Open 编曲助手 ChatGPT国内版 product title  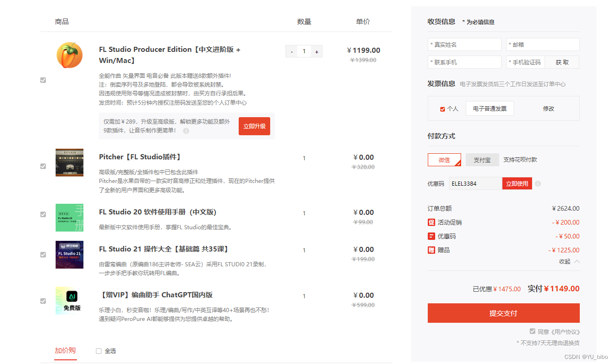156,295
